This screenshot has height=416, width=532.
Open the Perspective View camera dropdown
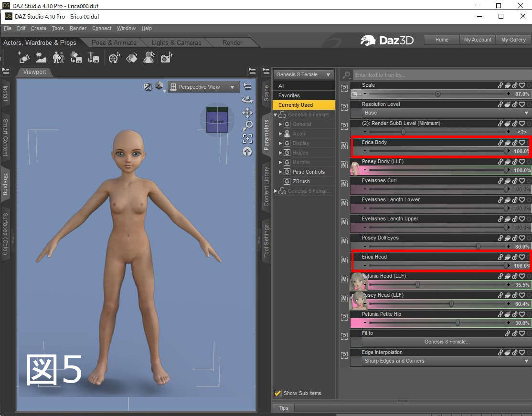coord(203,87)
